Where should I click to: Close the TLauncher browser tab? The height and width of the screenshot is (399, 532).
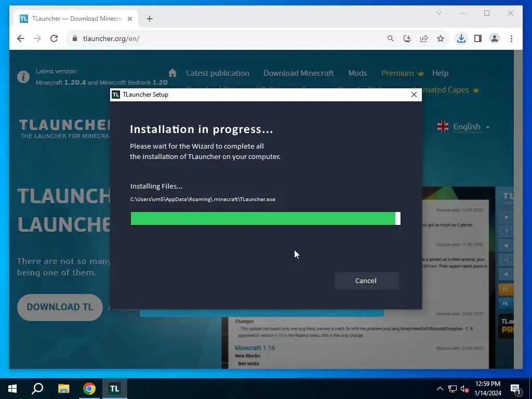(x=129, y=19)
